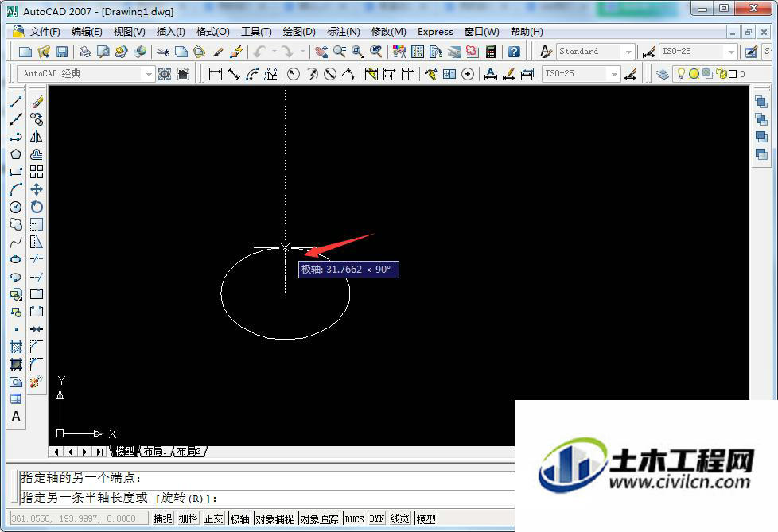Screen dimensions: 778x532
Task: Jump to first layout tab arrow
Action: pyautogui.click(x=55, y=452)
